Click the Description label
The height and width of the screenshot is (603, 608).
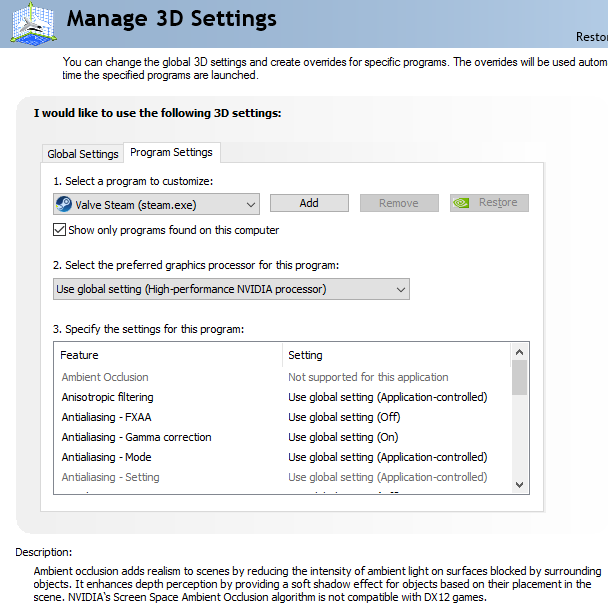(x=44, y=552)
